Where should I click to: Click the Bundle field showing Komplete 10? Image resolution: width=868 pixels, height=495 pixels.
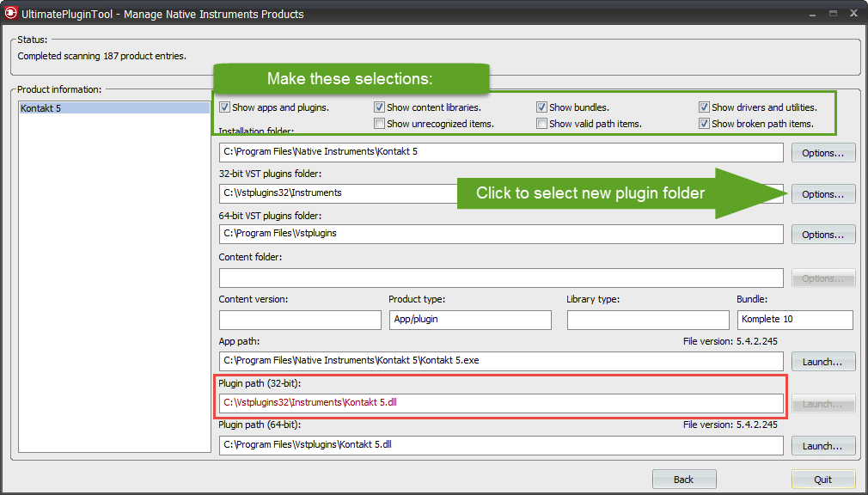(x=795, y=320)
